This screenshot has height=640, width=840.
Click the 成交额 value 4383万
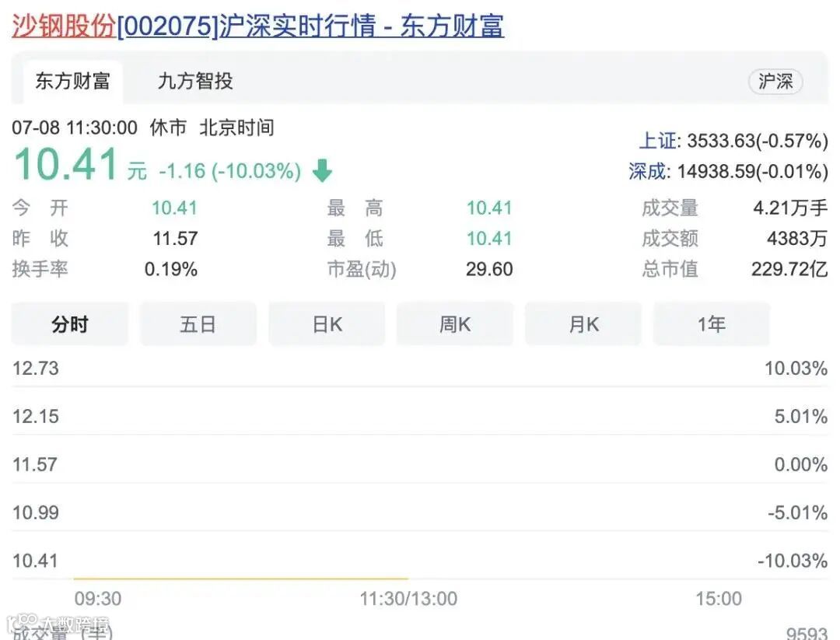797,238
